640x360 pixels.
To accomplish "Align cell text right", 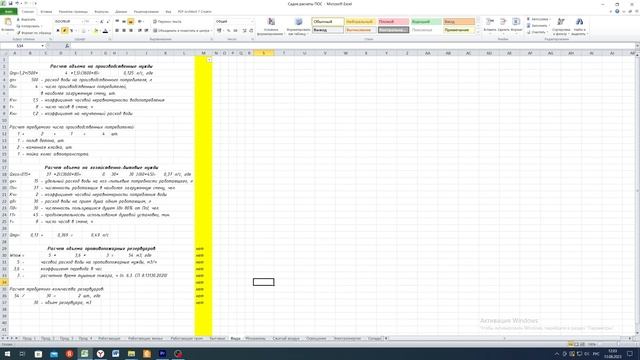I will 131,31.
